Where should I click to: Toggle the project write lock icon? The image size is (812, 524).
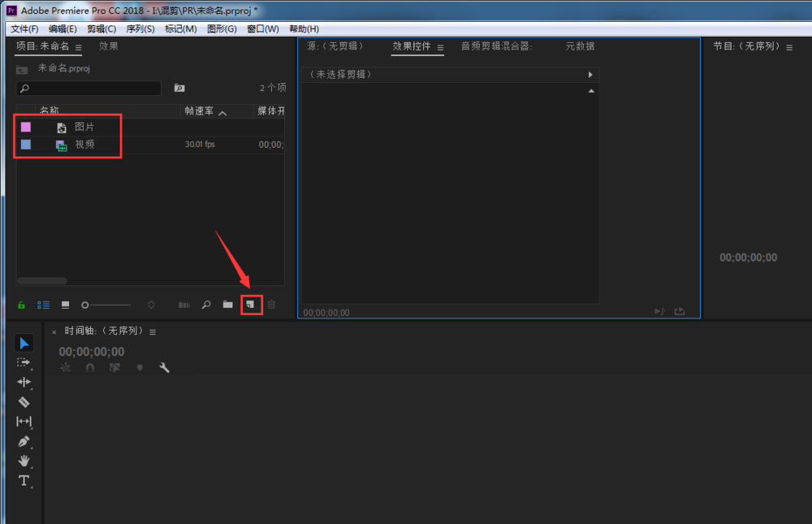point(21,305)
